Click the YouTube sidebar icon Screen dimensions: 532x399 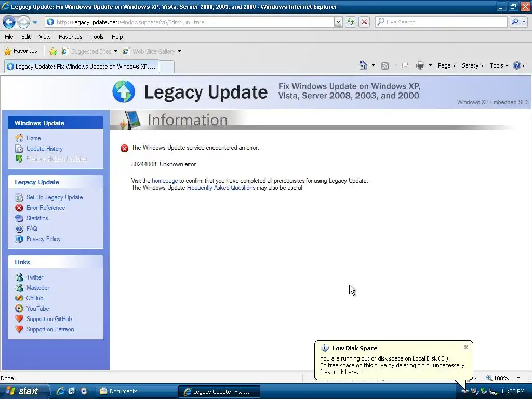[x=19, y=309]
